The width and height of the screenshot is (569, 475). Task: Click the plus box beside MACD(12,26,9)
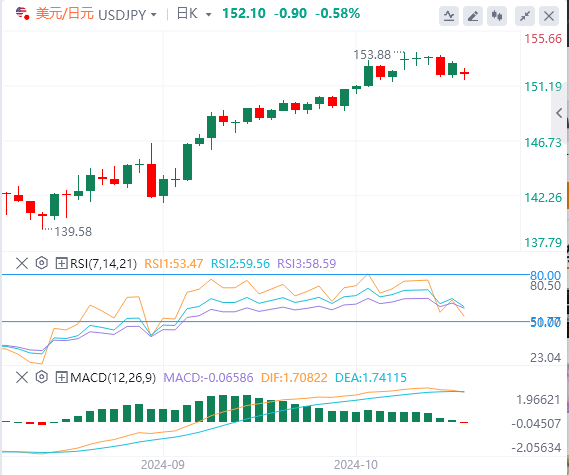[x=61, y=377]
